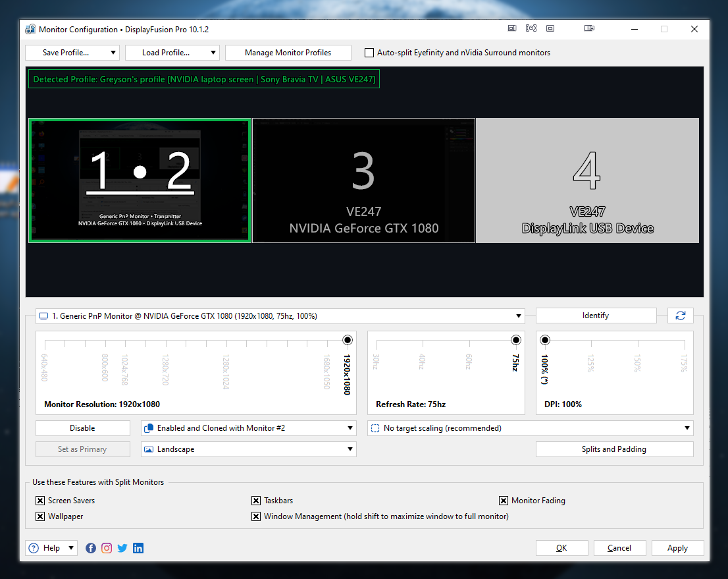Screen dimensions: 728x579
Task: Set refresh rate slider to 60hz tick
Action: coord(469,343)
